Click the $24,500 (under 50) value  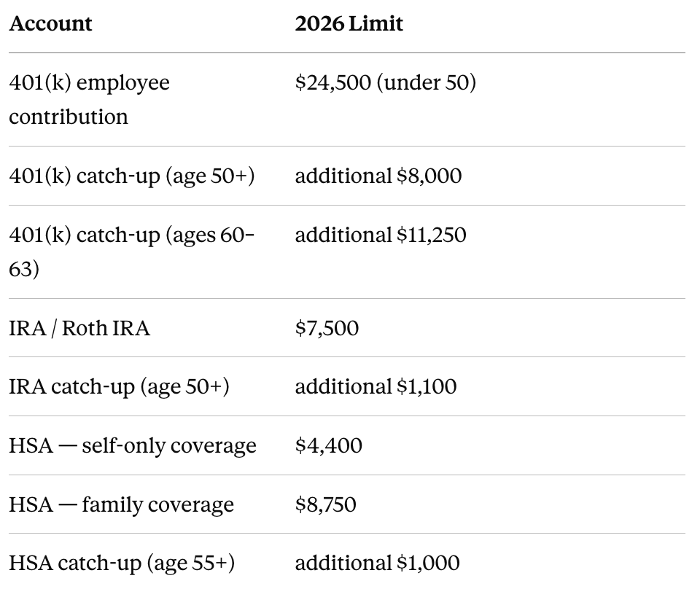point(386,82)
